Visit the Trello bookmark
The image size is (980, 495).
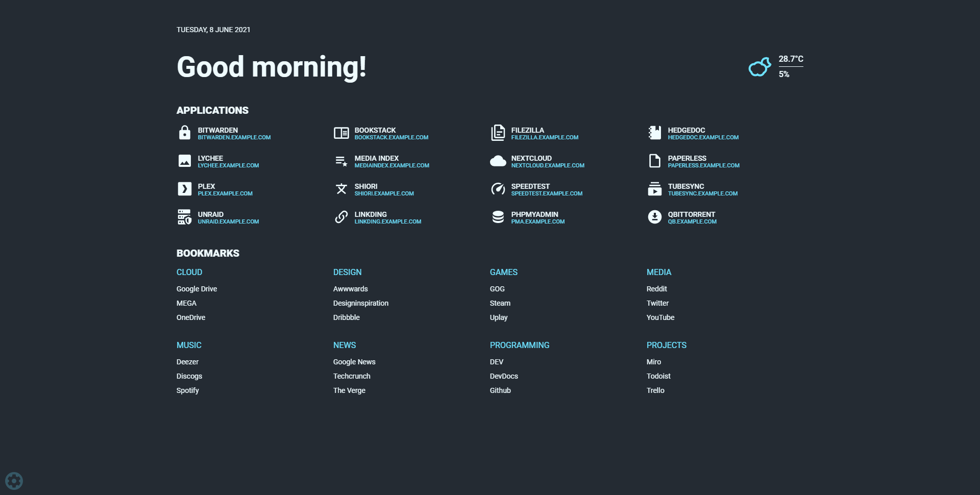click(655, 390)
